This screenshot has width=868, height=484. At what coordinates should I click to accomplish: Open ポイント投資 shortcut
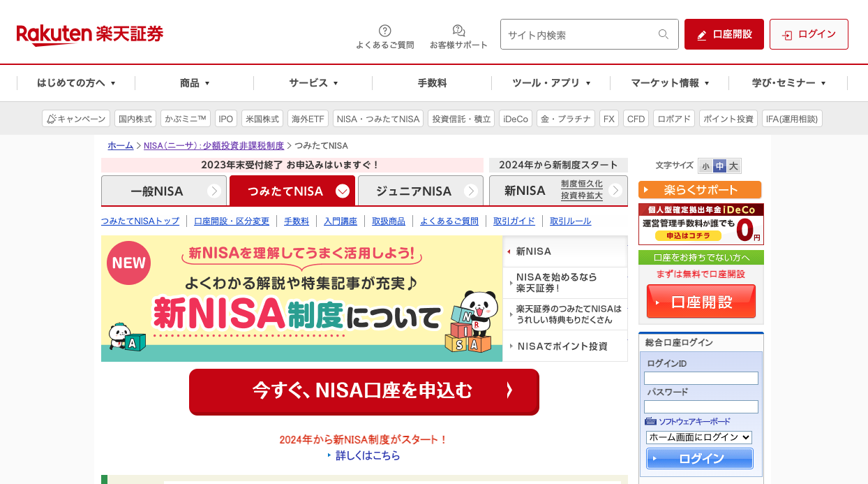point(728,119)
